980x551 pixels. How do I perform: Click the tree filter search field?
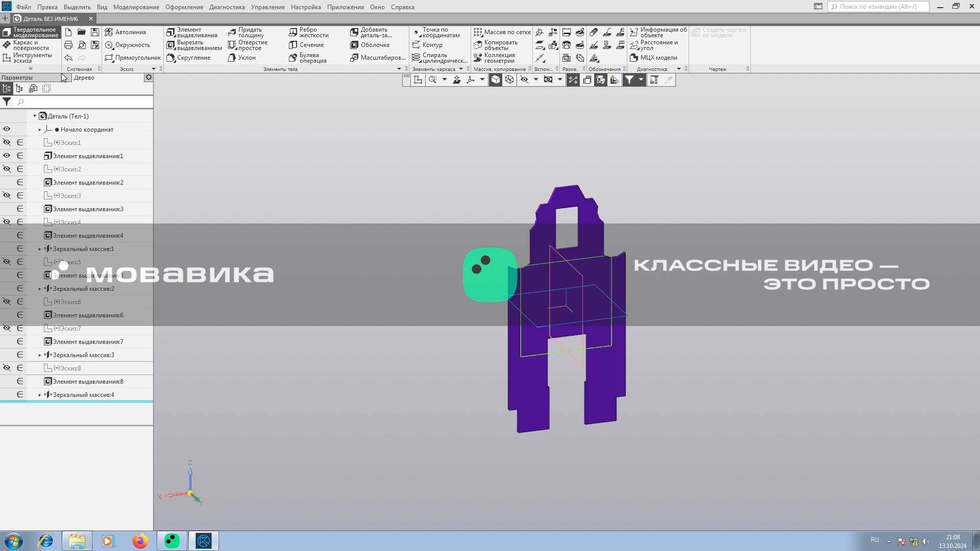(83, 102)
